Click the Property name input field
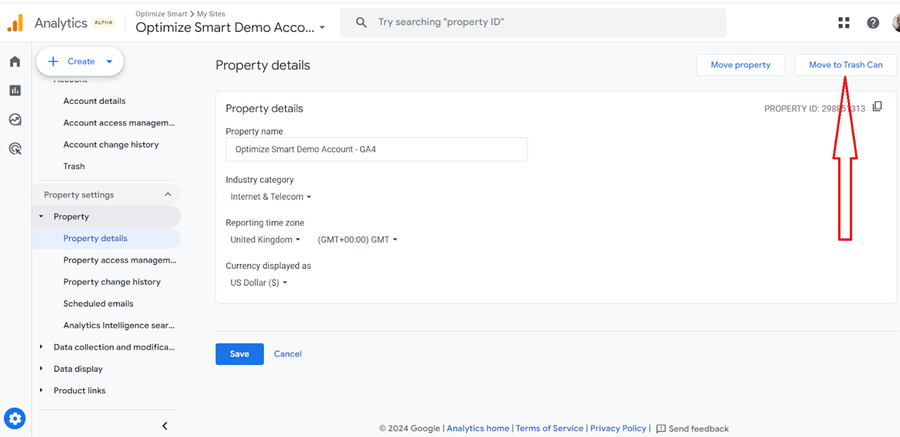Viewport: 900px width, 437px height. [377, 149]
